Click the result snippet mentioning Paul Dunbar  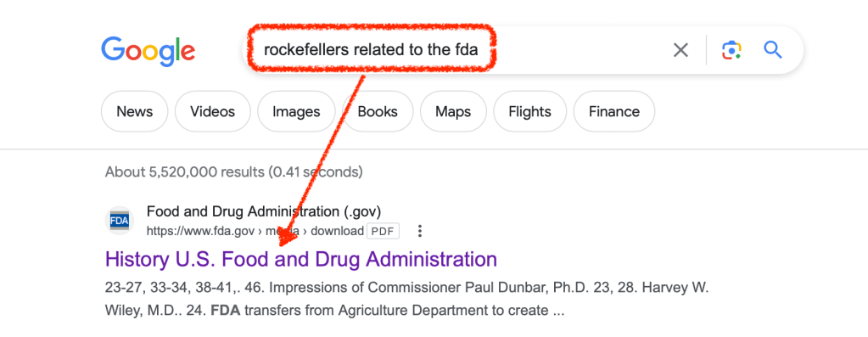(407, 300)
